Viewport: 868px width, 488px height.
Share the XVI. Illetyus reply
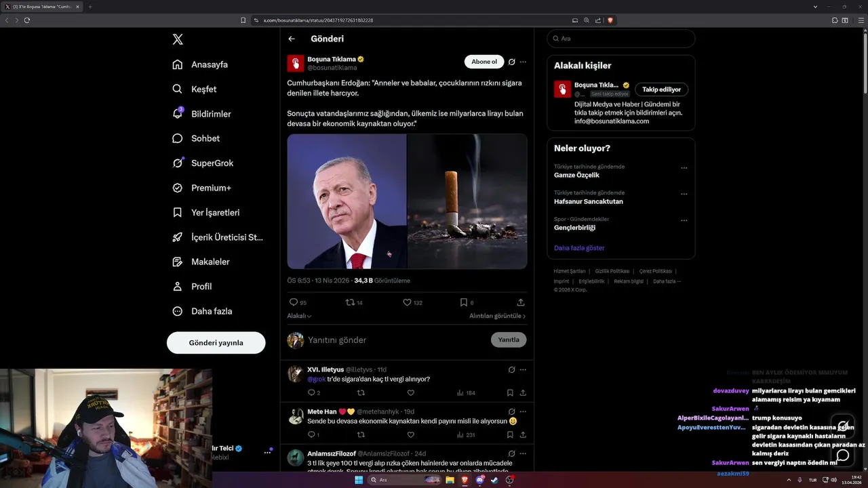pyautogui.click(x=523, y=392)
